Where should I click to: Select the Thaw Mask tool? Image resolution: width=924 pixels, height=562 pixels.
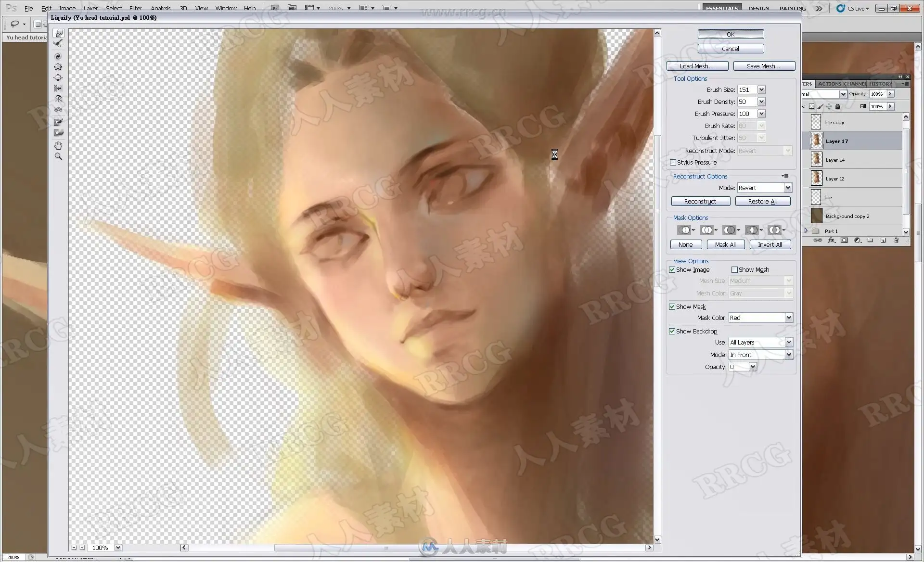click(58, 133)
